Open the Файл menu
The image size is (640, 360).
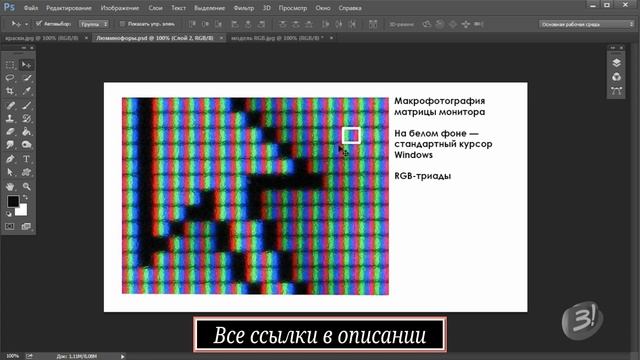coord(31,8)
